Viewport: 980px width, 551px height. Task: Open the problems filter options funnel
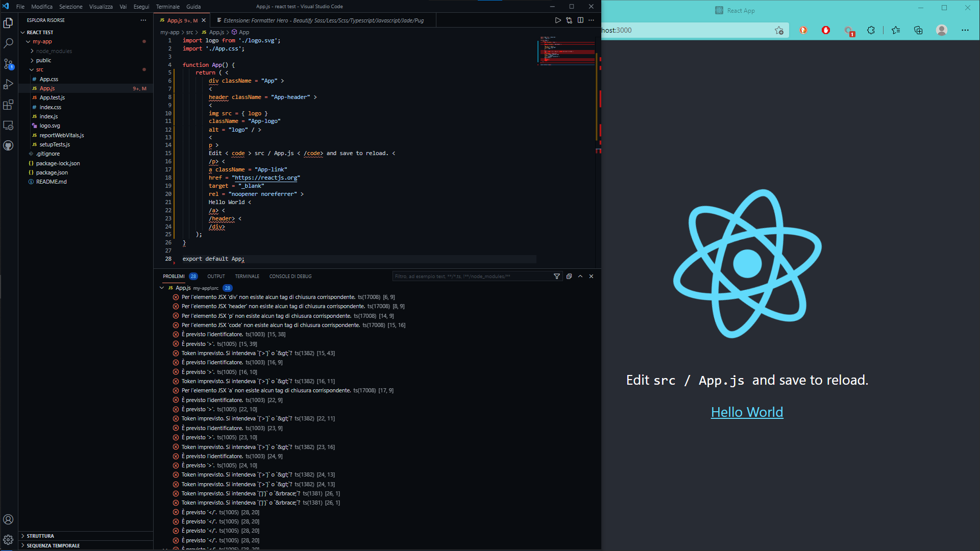click(x=557, y=277)
